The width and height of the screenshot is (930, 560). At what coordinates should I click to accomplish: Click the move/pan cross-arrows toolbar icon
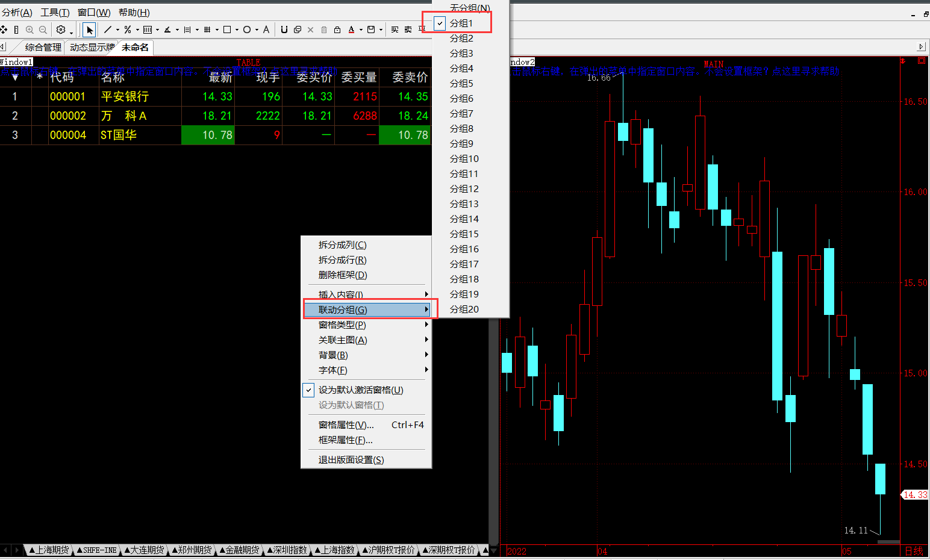tap(4, 30)
